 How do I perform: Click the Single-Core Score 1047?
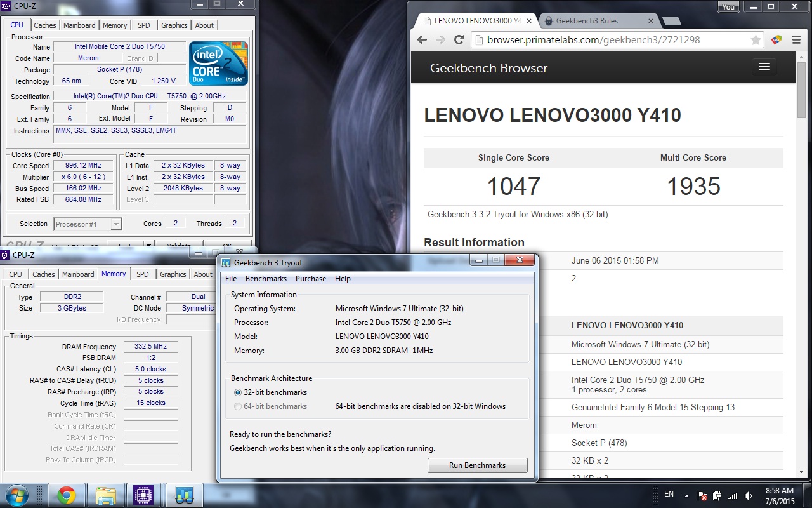(x=514, y=186)
